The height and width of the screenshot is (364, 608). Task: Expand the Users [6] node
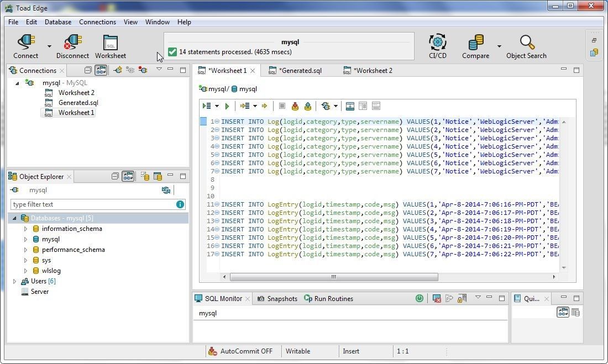click(x=14, y=281)
